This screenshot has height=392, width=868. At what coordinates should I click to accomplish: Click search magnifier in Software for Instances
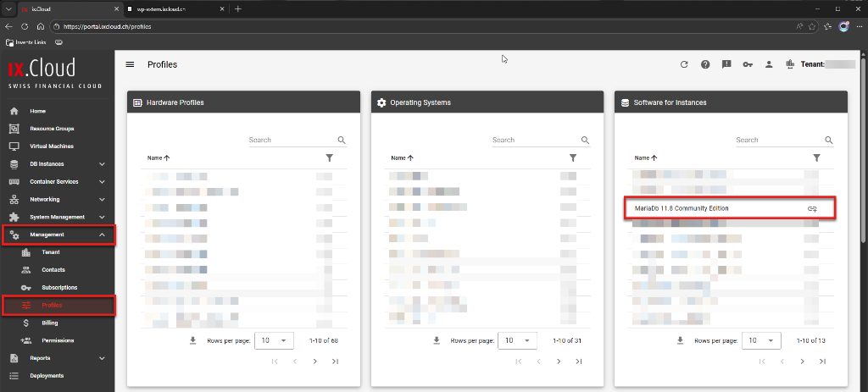click(x=829, y=141)
